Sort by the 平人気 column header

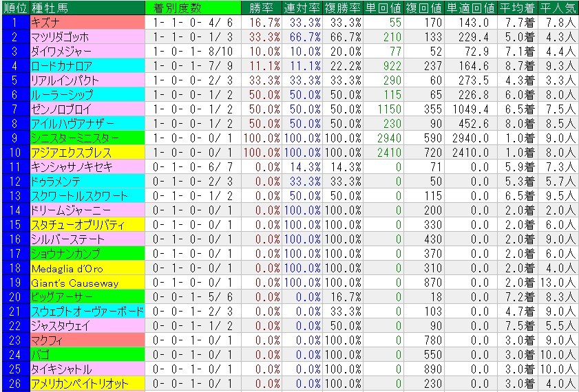pos(558,8)
